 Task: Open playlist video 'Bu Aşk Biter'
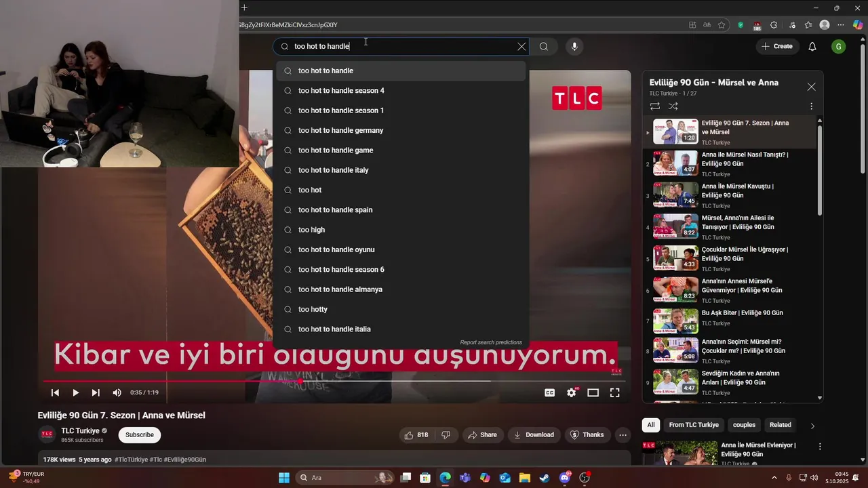point(730,321)
